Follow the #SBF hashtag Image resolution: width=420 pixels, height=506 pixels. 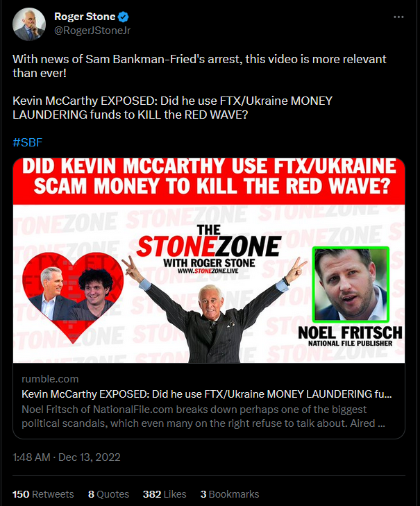[x=28, y=142]
